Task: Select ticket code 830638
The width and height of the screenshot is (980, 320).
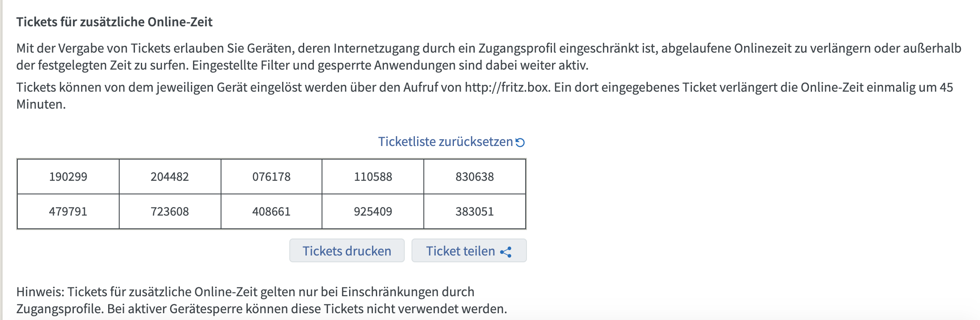Action: pyautogui.click(x=475, y=177)
